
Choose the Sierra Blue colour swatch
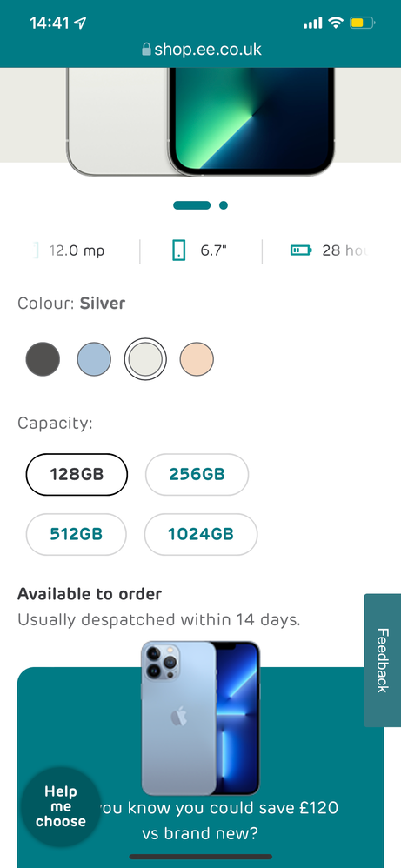coord(94,359)
